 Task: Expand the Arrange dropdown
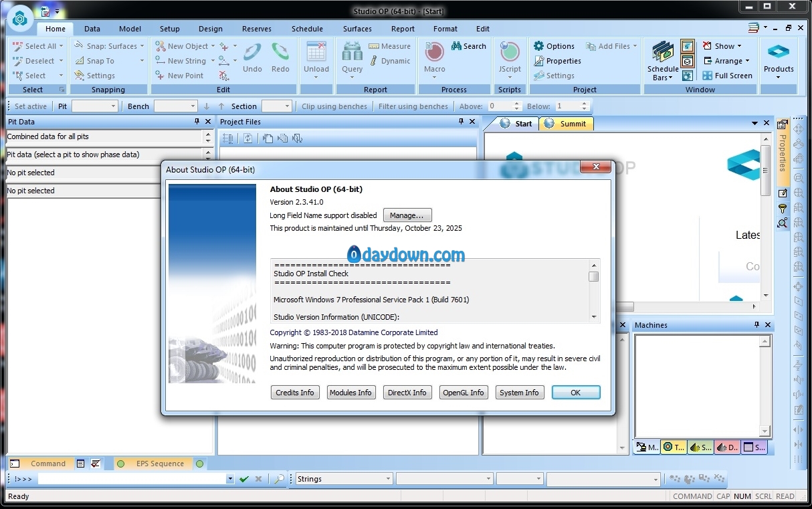[x=747, y=61]
